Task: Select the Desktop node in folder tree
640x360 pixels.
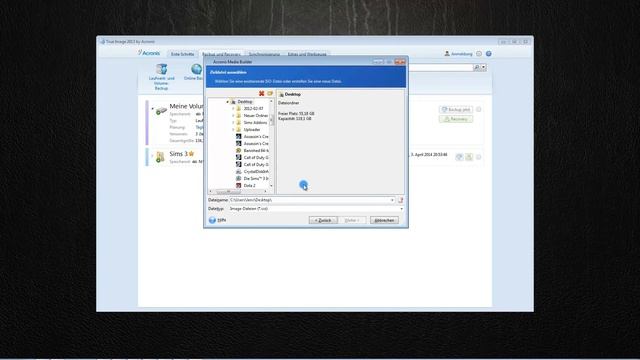Action: [242, 102]
